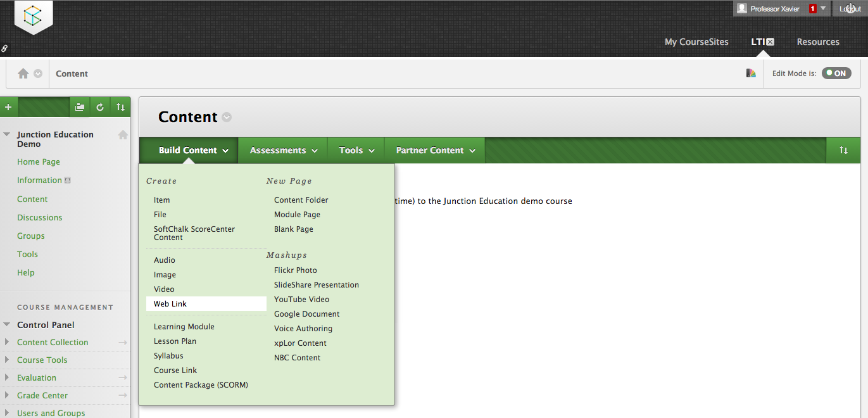The width and height of the screenshot is (868, 418).
Task: Open the course files folder icon in the sidebar
Action: (80, 107)
